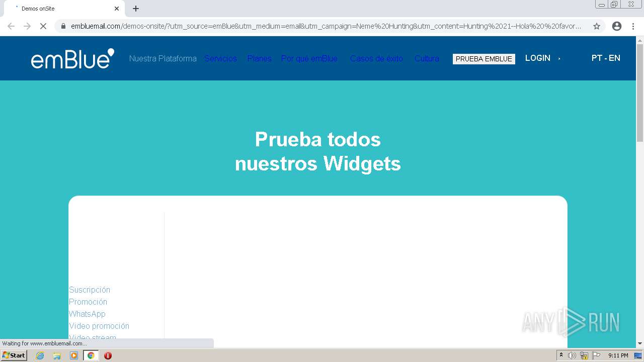Switch language to EN

614,58
